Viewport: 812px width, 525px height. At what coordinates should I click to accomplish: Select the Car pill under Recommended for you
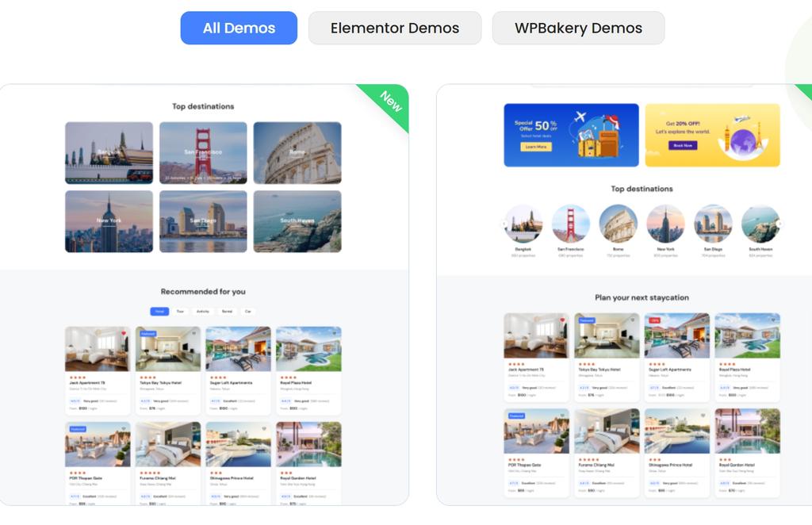248,311
